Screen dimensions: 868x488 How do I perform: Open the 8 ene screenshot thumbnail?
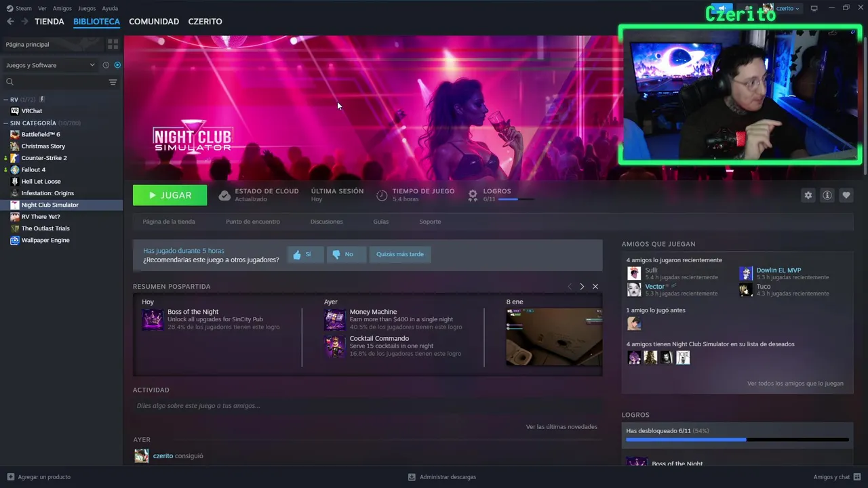coord(554,337)
